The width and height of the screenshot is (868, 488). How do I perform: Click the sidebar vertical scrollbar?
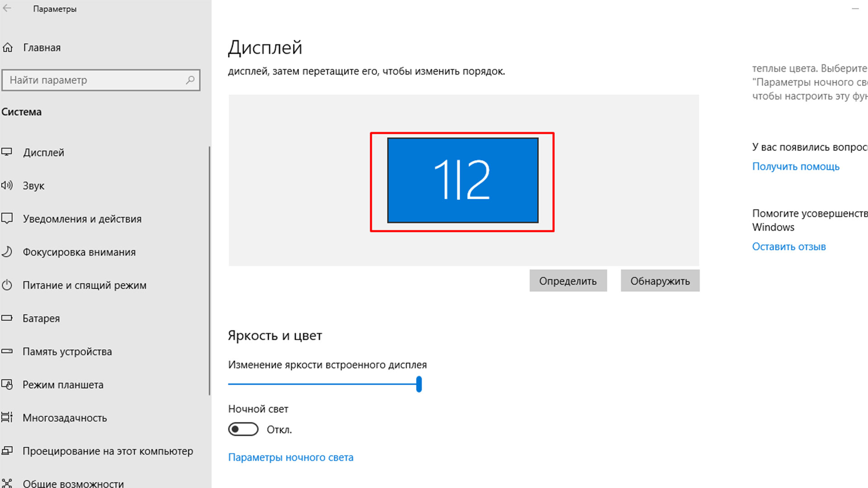coord(209,271)
